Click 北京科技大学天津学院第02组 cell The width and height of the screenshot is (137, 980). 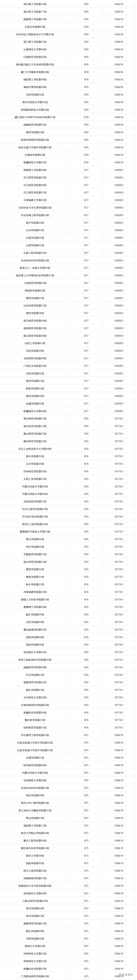coord(35,208)
